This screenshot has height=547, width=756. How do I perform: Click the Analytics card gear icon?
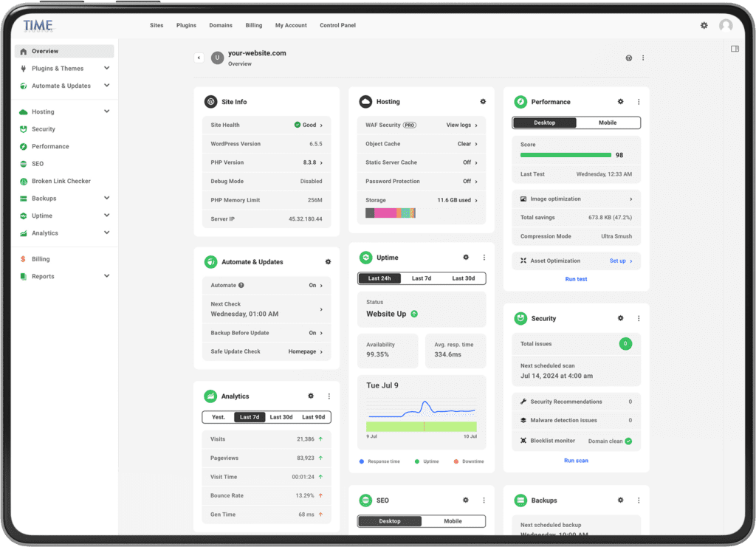[311, 396]
